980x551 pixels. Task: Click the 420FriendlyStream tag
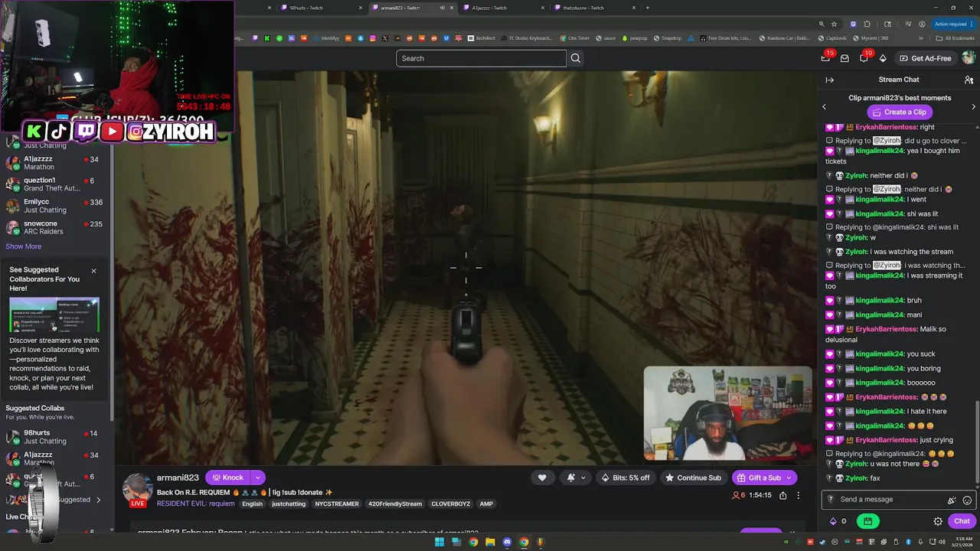395,504
